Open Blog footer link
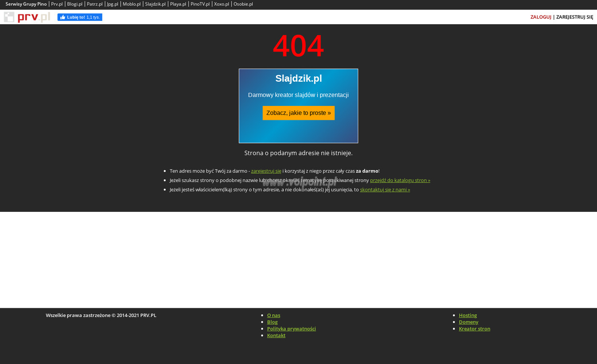The image size is (597, 364). click(x=273, y=322)
